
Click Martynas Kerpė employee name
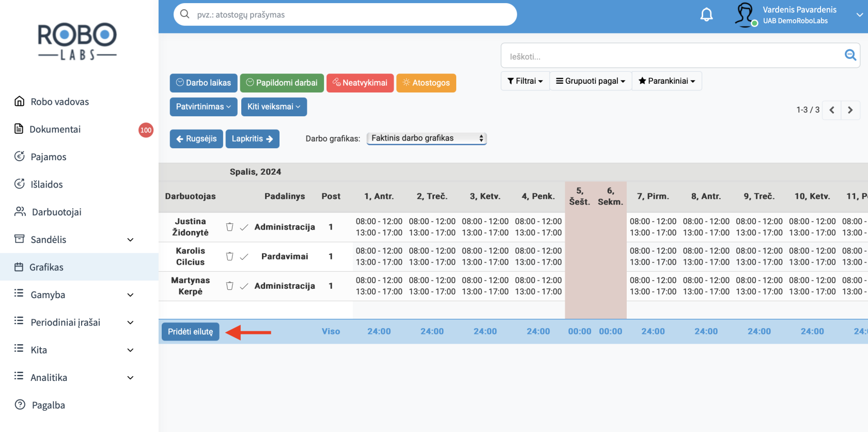point(190,286)
